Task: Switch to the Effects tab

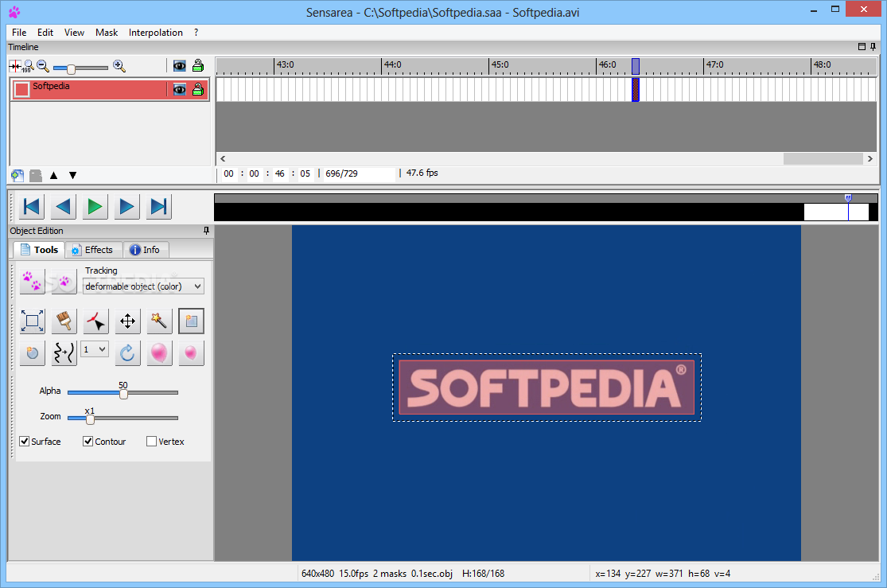Action: click(93, 250)
